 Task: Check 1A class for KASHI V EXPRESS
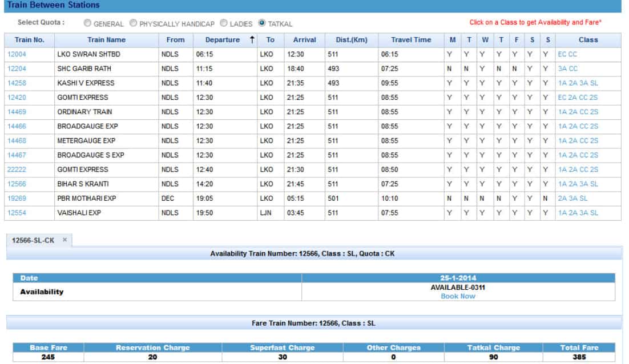[562, 83]
